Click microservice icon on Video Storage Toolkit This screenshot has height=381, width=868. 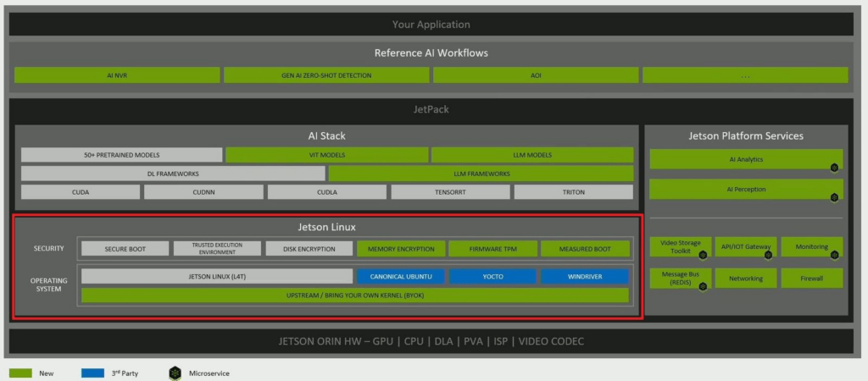703,255
